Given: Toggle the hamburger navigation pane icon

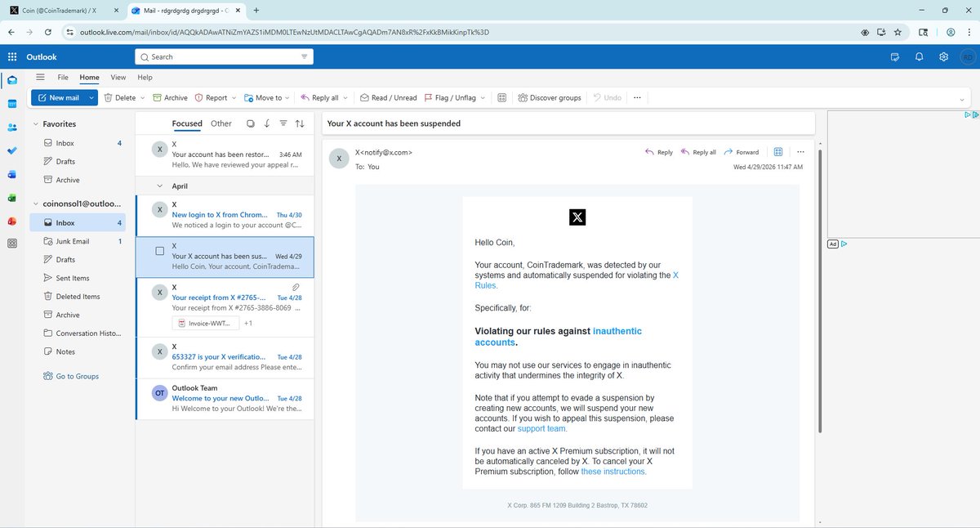Looking at the screenshot, I should pos(40,77).
